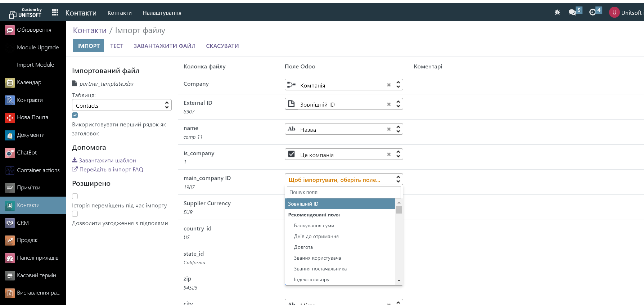The width and height of the screenshot is (644, 305).
Task: Enable allow matching with subfields checkbox
Action: (75, 214)
